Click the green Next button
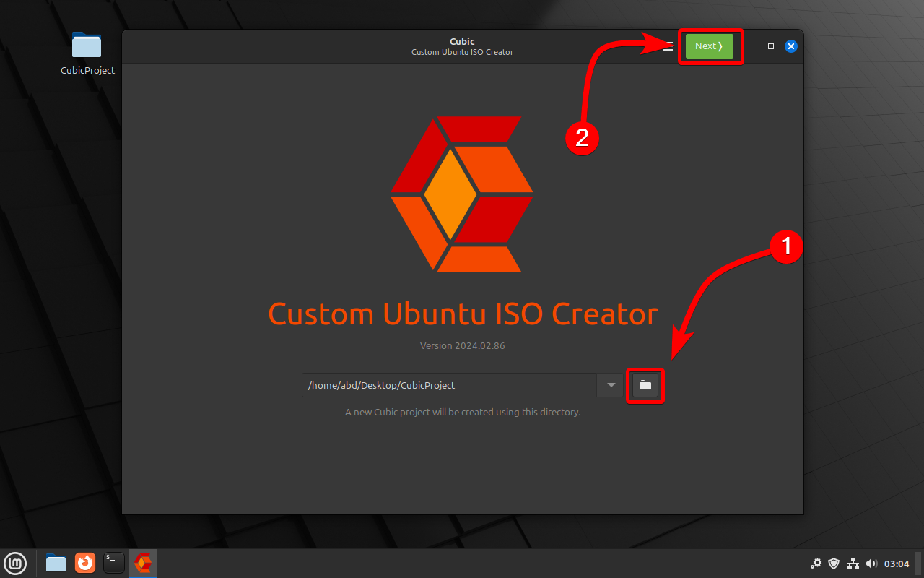This screenshot has width=924, height=578. (x=710, y=46)
